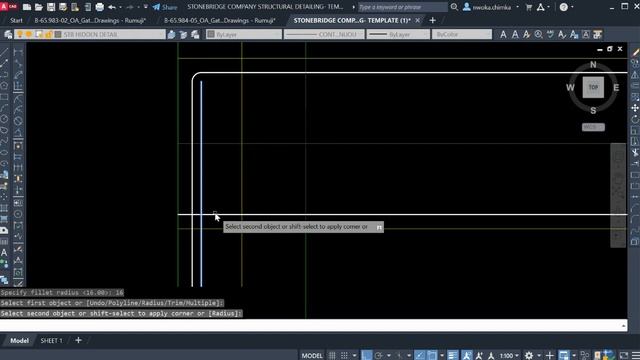Screen dimensions: 640x360
Task: Select the Move tool in Modify toolbar
Action: tap(635, 108)
